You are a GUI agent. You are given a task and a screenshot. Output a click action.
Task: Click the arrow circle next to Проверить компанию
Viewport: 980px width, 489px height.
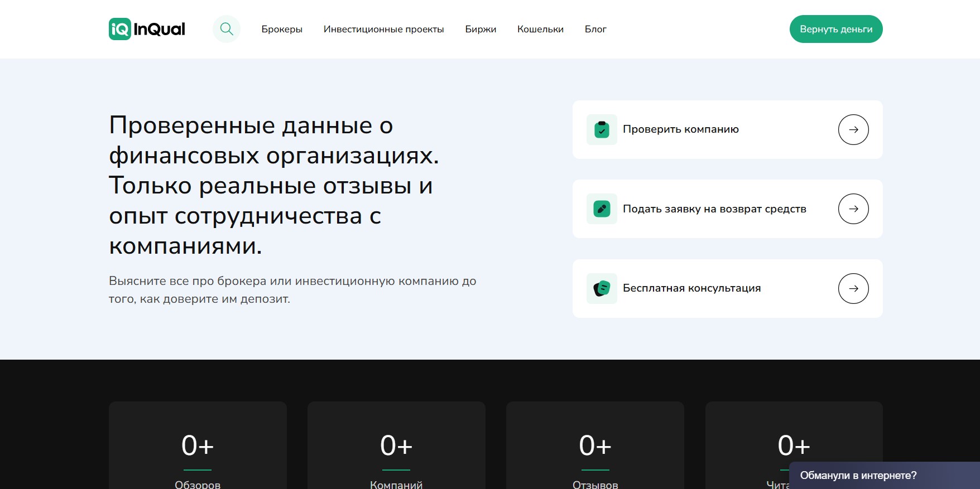coord(853,129)
